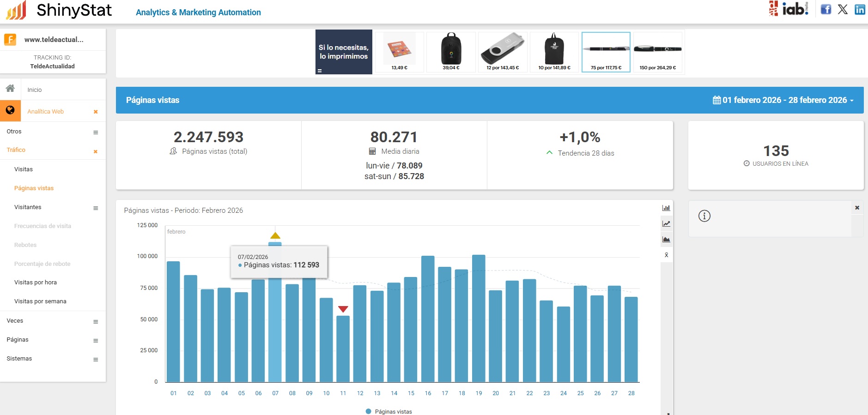The image size is (868, 415).
Task: Open the date range dropdown
Action: point(783,100)
